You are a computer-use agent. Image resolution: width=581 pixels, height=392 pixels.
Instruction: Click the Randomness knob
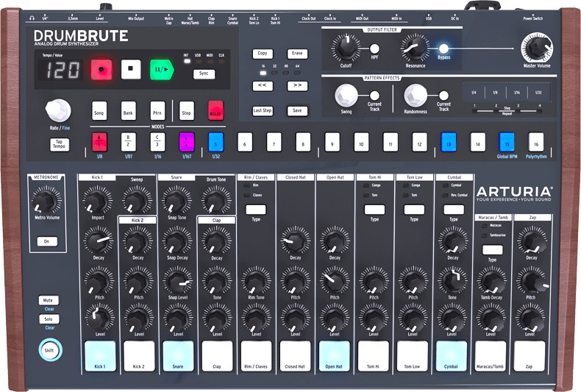click(x=415, y=95)
